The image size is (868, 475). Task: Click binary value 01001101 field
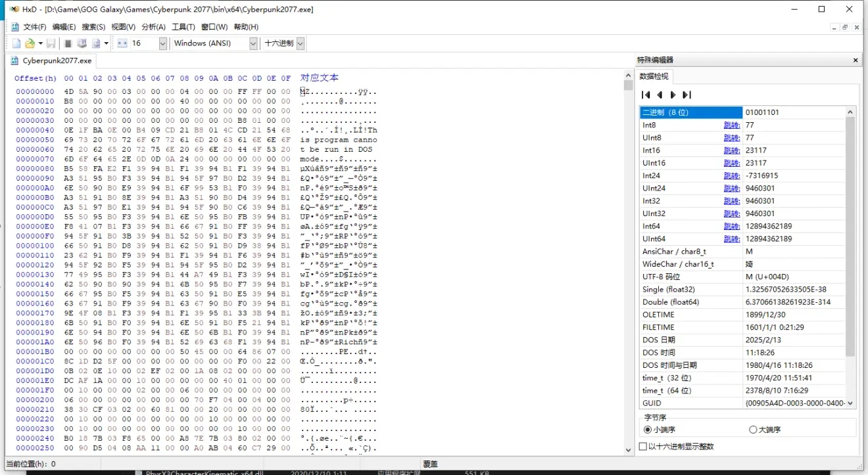click(x=794, y=112)
